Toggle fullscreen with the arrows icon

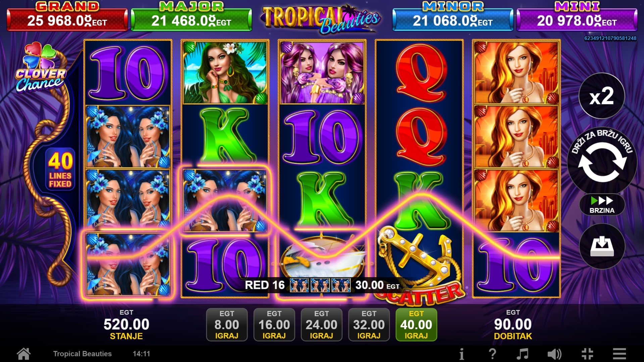pos(587,354)
